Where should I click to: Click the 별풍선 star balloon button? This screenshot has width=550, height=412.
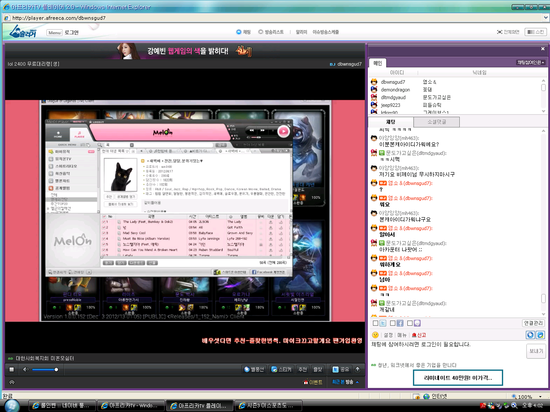(254, 369)
